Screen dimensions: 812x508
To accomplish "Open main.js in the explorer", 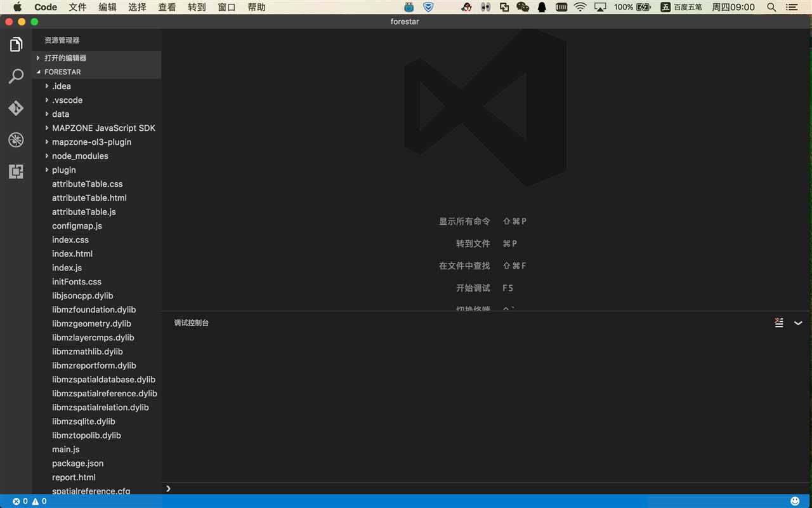I will pyautogui.click(x=97, y=449).
